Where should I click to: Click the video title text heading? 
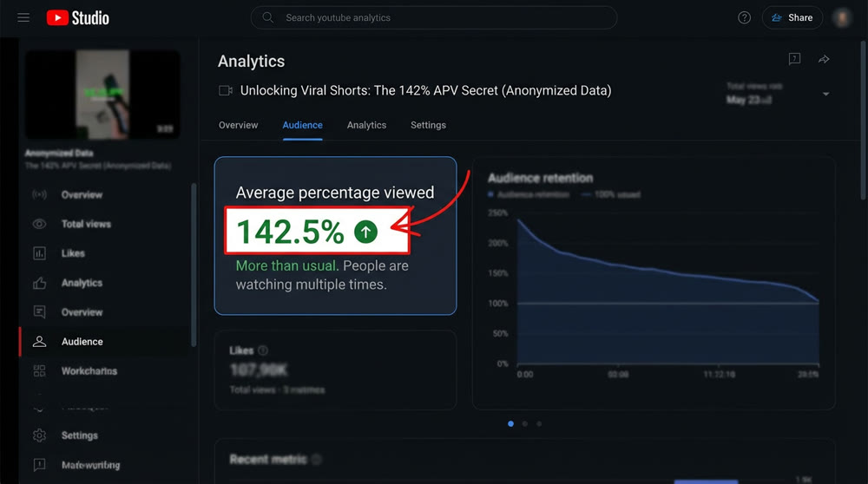tap(425, 91)
